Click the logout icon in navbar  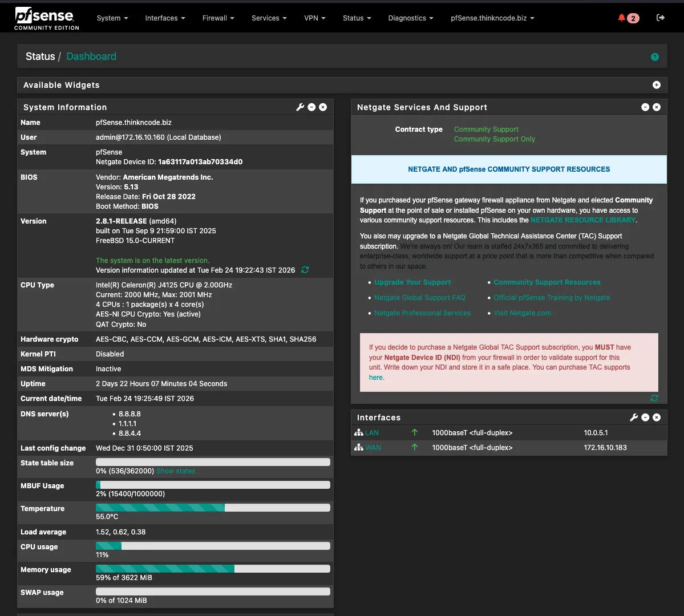pos(661,18)
